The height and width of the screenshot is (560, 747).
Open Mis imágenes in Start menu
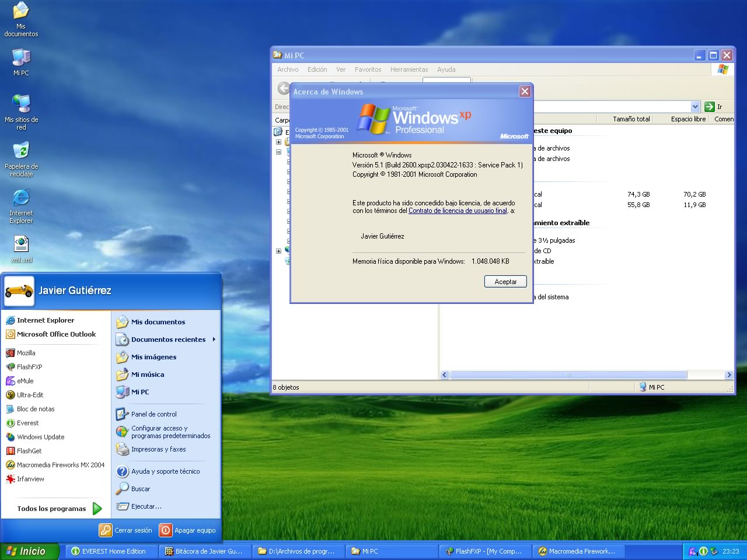point(146,357)
